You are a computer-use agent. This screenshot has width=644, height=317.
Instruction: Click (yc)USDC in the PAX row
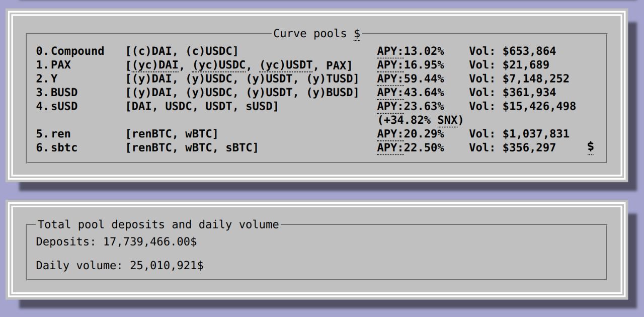(x=219, y=65)
